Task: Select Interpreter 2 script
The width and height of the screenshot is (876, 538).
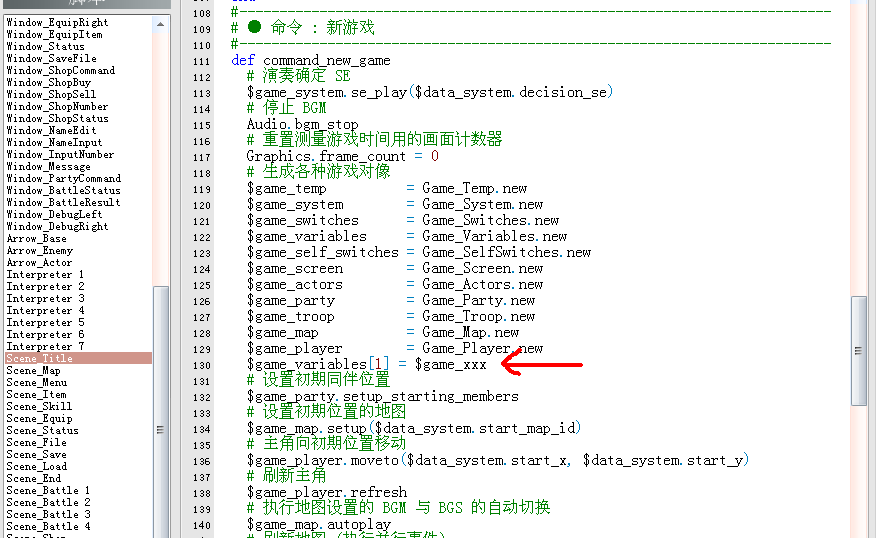Action: (x=45, y=287)
